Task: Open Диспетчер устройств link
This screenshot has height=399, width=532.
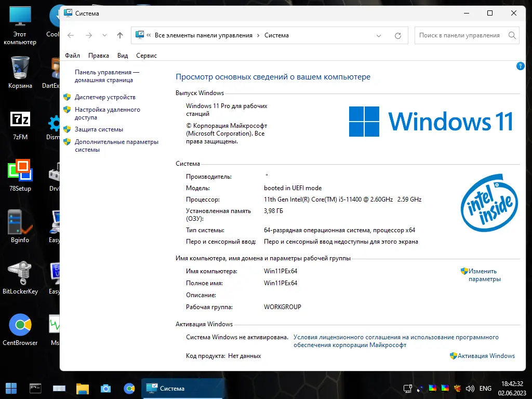Action: pyautogui.click(x=105, y=97)
